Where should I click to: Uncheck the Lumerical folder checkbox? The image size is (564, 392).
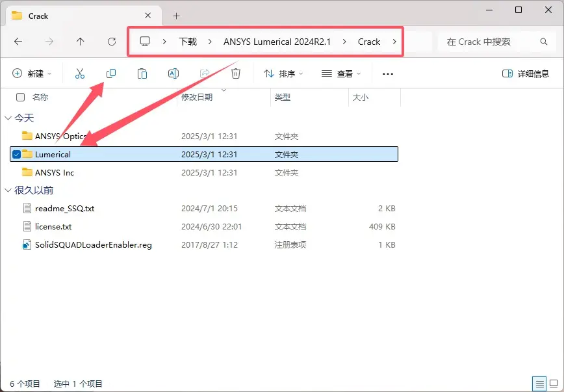point(17,155)
